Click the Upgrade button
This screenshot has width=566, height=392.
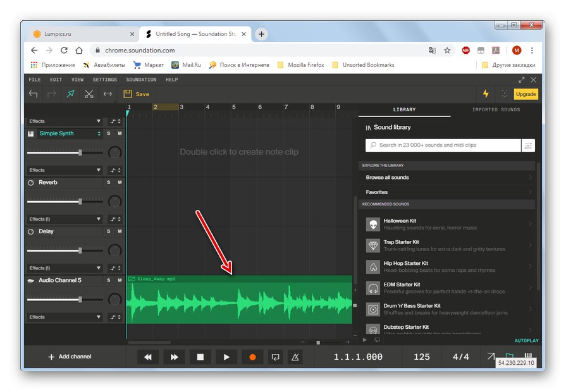(526, 94)
